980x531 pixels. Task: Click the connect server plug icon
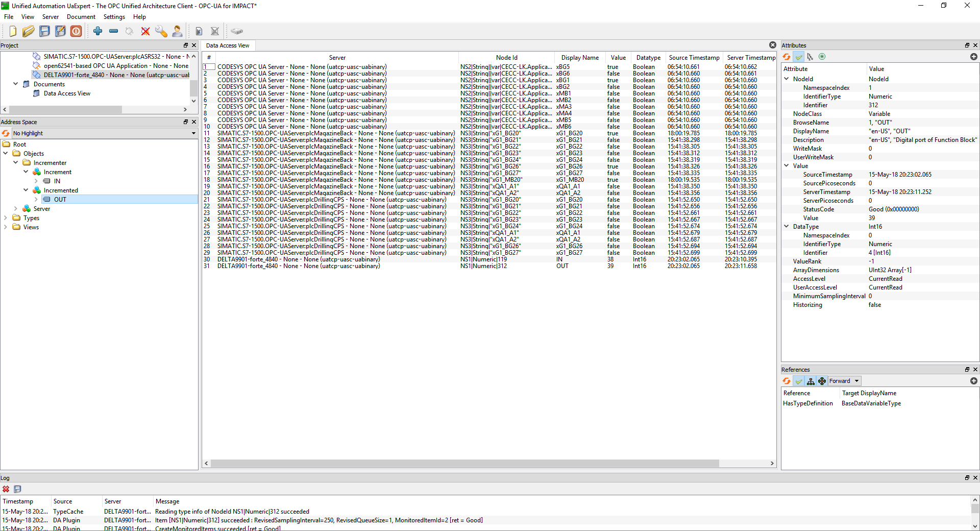(x=130, y=31)
